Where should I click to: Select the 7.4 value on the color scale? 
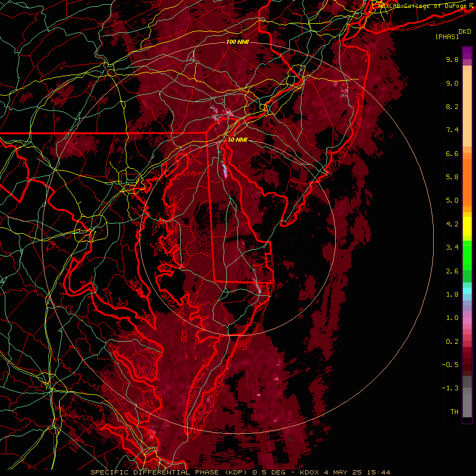pos(452,130)
